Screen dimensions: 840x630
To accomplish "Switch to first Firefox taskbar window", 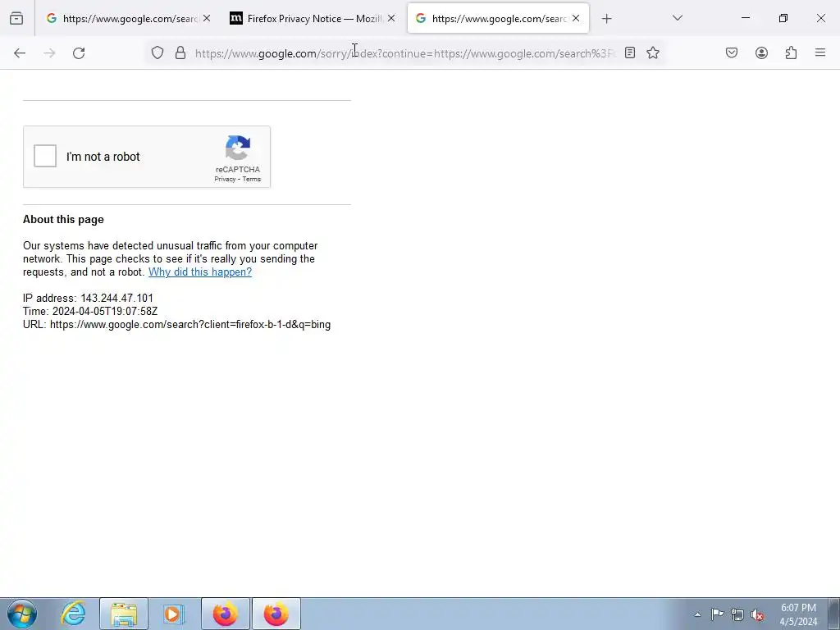I will click(225, 614).
